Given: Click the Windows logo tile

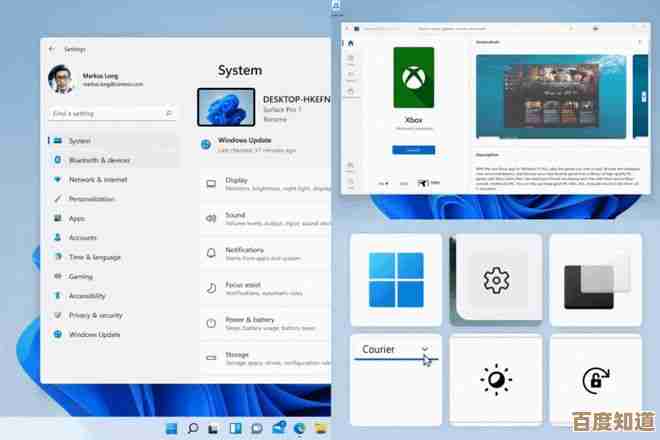Looking at the screenshot, I should click(396, 280).
